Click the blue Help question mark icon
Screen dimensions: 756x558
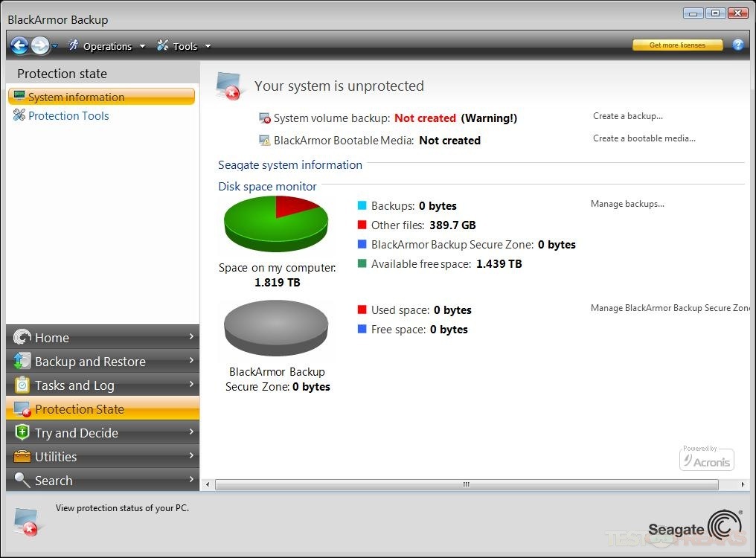click(738, 45)
